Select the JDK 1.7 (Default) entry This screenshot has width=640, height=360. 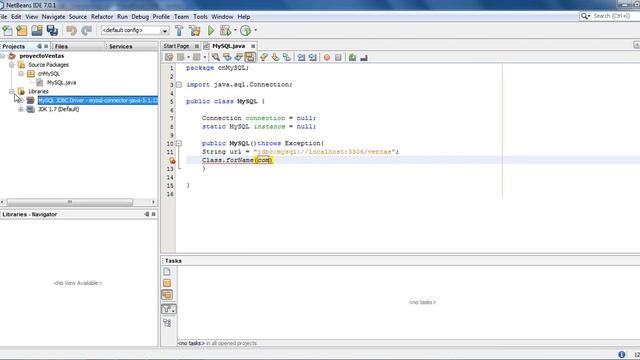coord(58,109)
